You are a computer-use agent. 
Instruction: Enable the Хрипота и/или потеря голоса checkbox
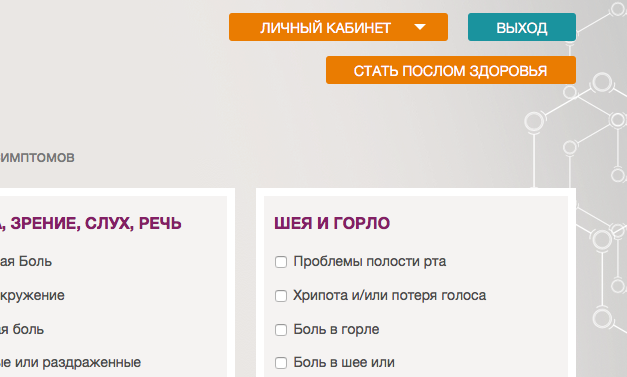pos(281,296)
